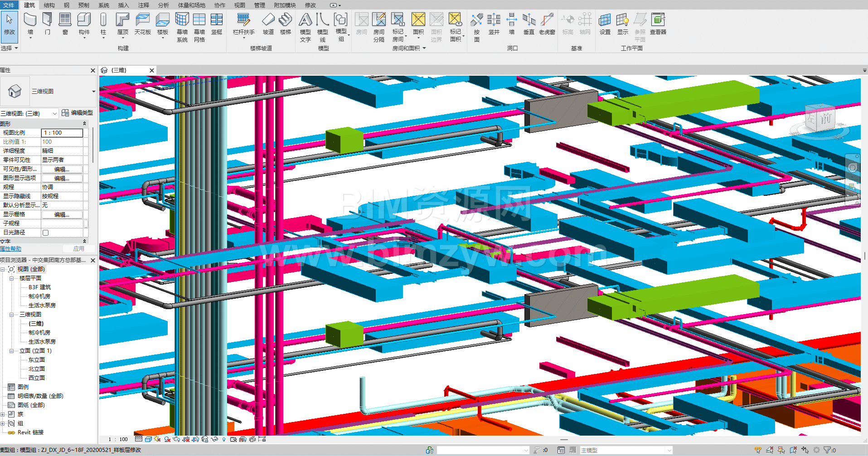Click the ViewCube front face 前
Viewport: 868px width, 456px height.
pos(825,119)
